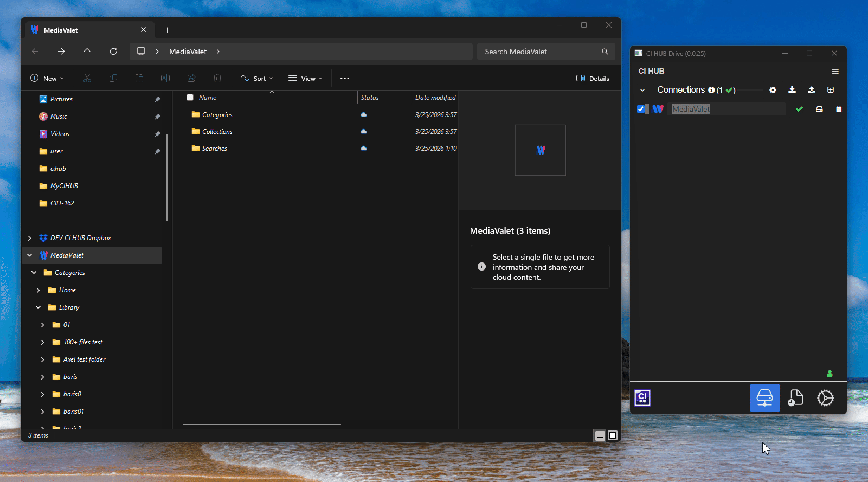Screen dimensions: 868x482
Task: Open the Sort dropdown
Action: (x=257, y=79)
